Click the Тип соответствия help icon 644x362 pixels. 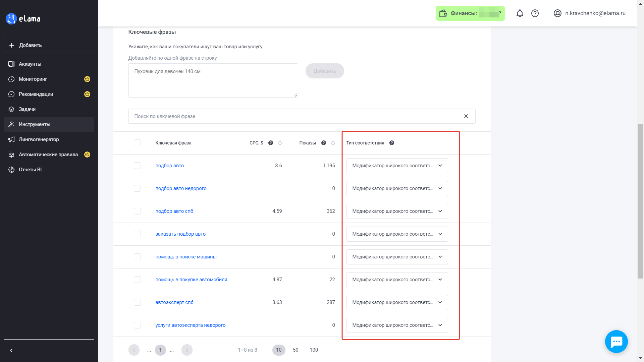[392, 143]
